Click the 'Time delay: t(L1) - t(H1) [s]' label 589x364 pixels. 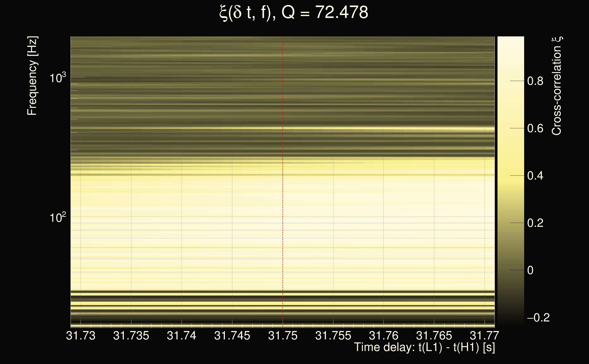[424, 347]
